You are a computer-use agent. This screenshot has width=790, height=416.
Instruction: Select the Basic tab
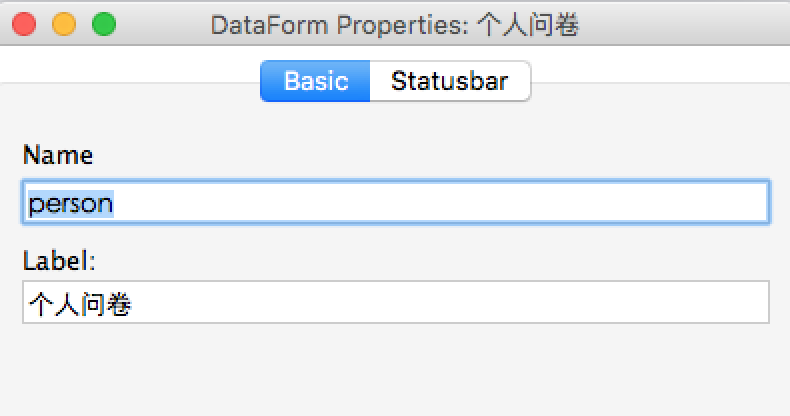[x=316, y=81]
